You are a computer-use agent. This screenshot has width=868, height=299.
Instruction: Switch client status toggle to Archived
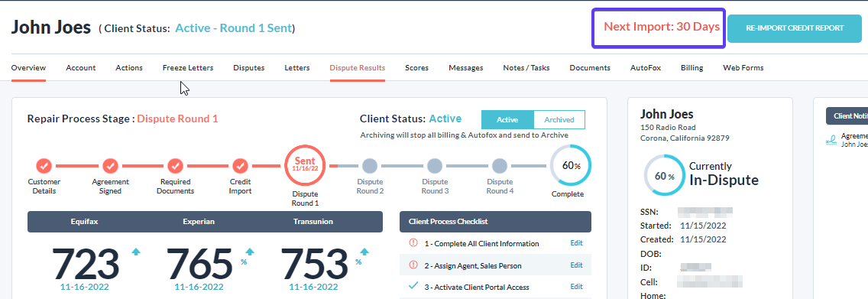coord(559,119)
